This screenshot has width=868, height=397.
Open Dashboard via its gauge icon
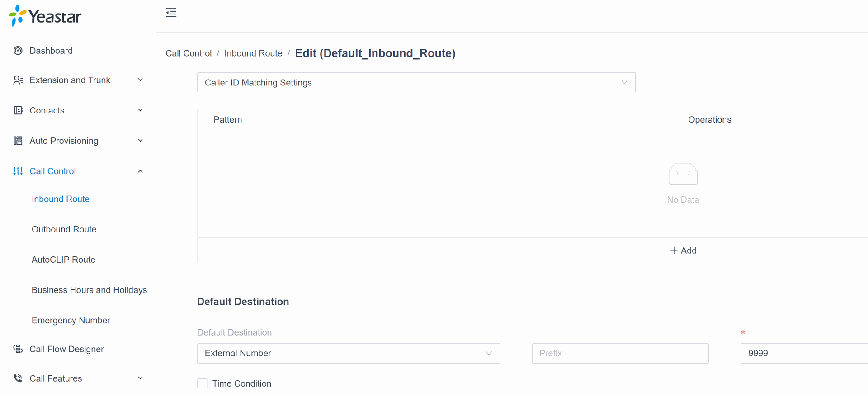coord(18,51)
